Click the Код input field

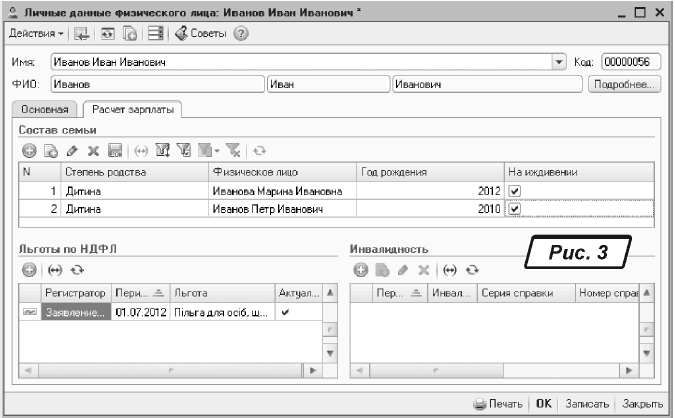[630, 62]
